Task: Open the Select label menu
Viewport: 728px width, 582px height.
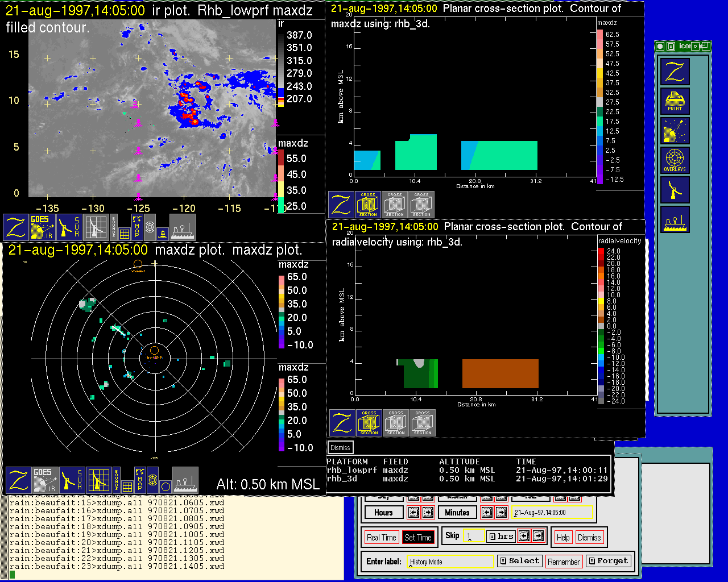Action: 519,561
